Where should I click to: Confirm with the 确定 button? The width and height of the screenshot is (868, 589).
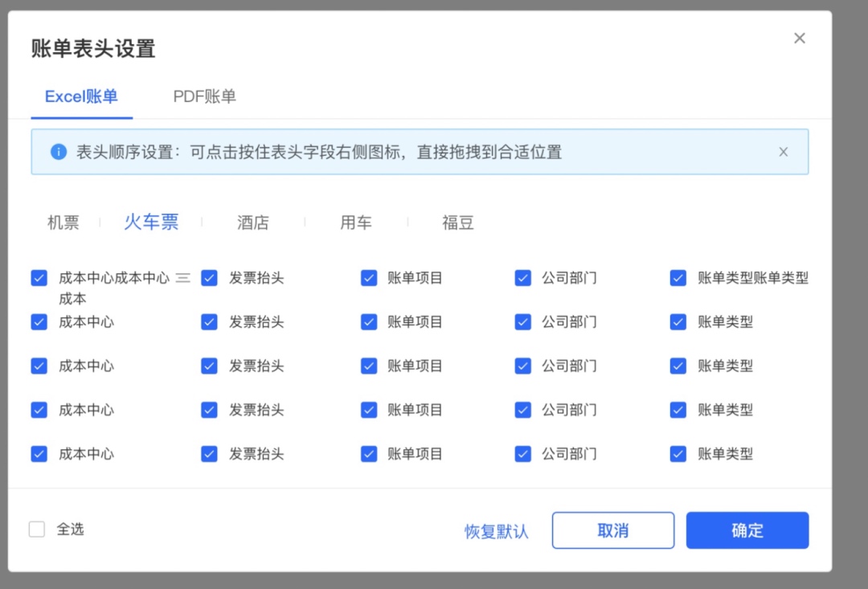[747, 530]
